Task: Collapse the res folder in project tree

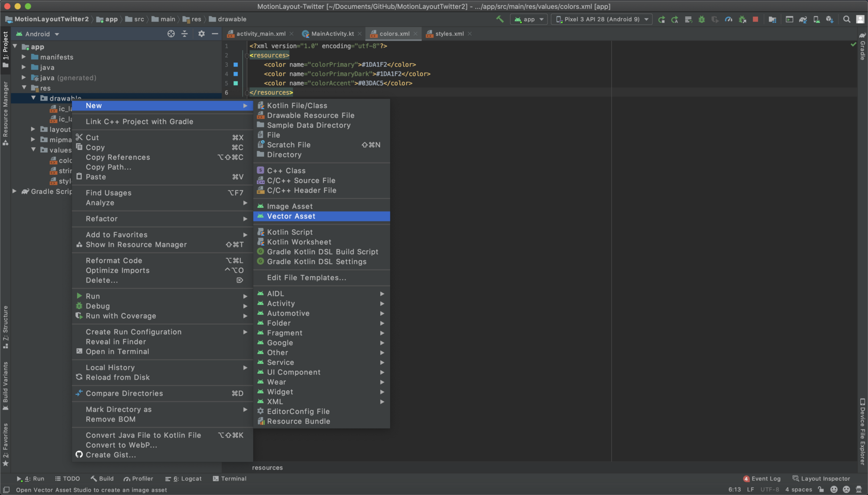Action: tap(24, 88)
